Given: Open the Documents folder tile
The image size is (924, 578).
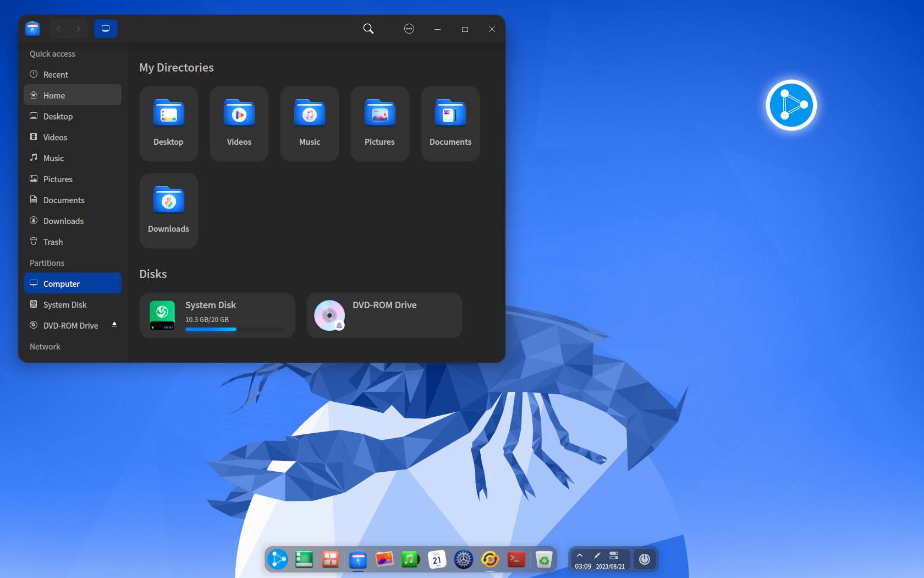Looking at the screenshot, I should pos(450,123).
